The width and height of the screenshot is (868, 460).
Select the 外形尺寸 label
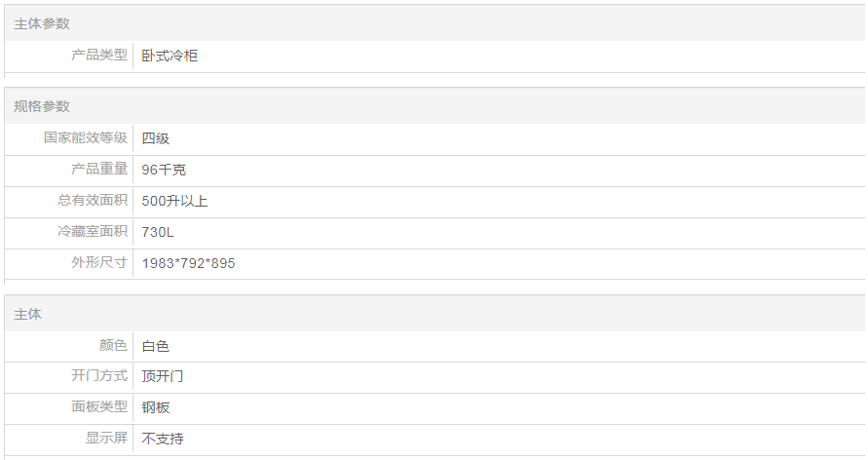tap(99, 263)
